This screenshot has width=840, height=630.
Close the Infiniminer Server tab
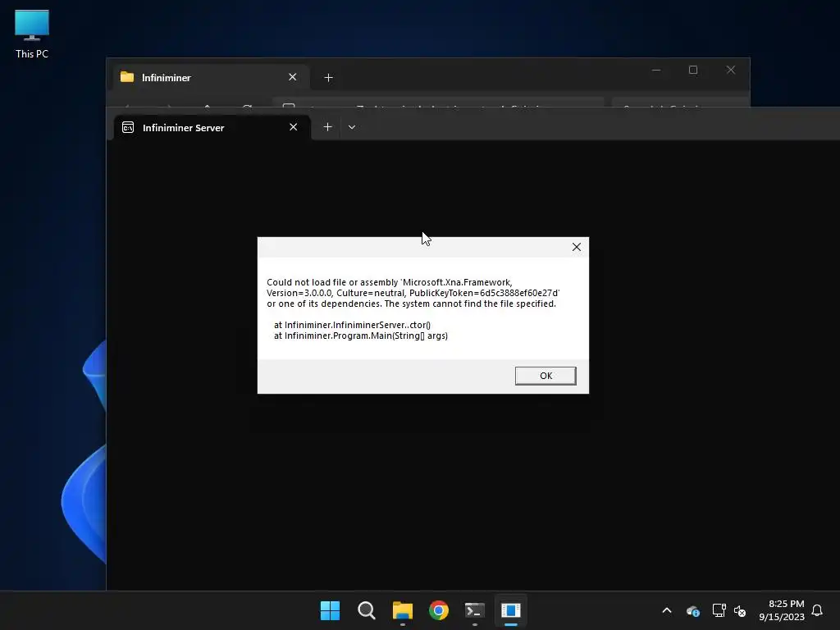point(293,127)
